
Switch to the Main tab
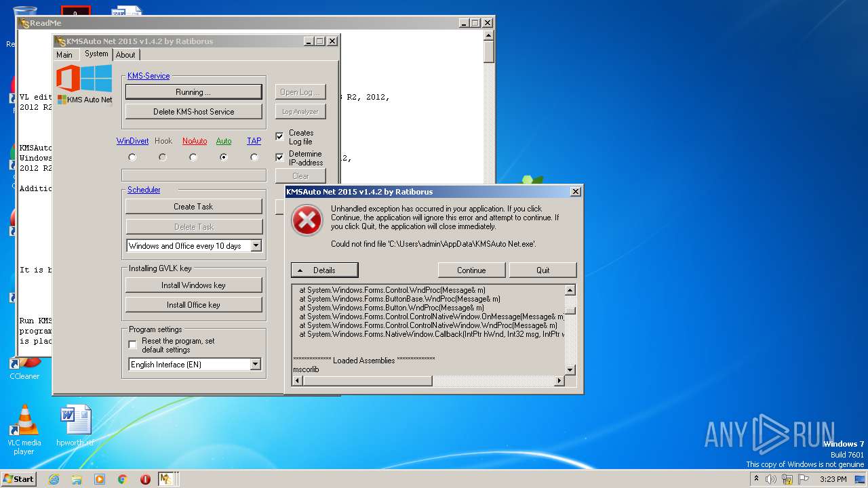(64, 55)
